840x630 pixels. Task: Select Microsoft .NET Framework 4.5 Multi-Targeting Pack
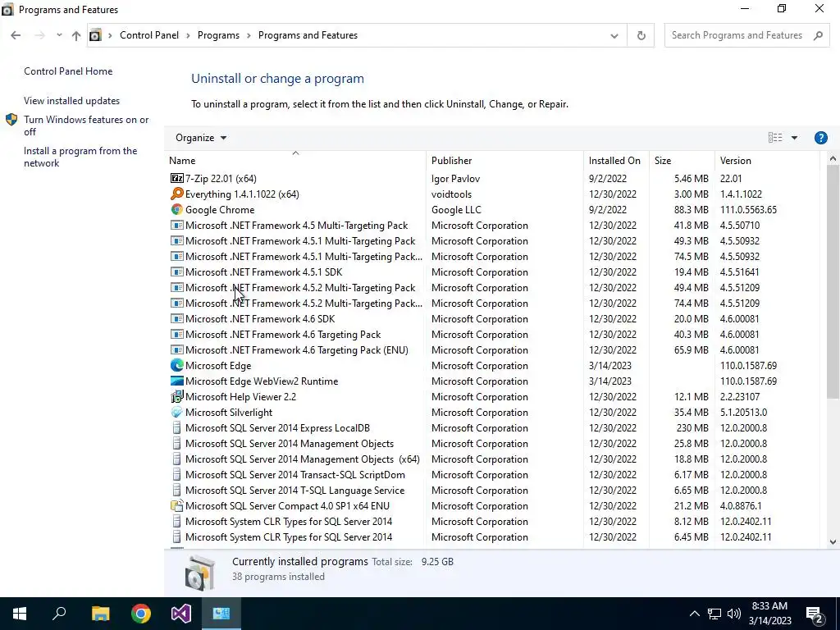pos(296,225)
